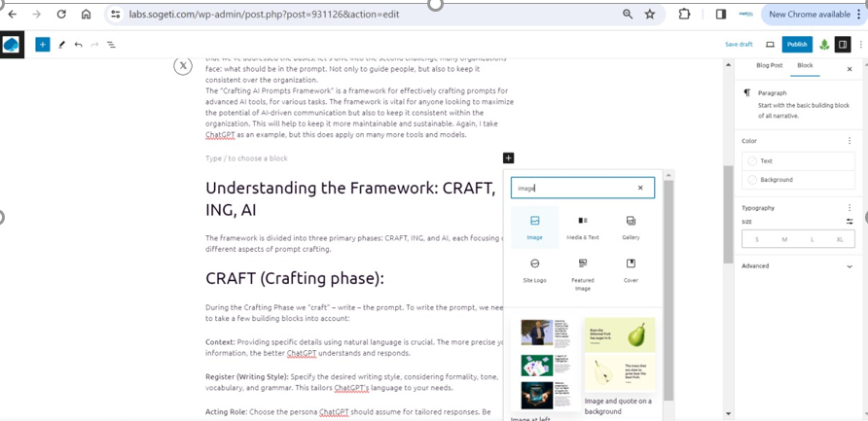Click the Paragraph block icon in sidebar
868x421 pixels.
tap(747, 93)
